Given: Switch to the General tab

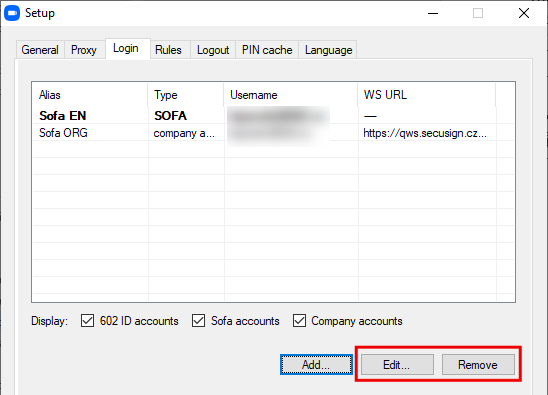Looking at the screenshot, I should (x=40, y=50).
